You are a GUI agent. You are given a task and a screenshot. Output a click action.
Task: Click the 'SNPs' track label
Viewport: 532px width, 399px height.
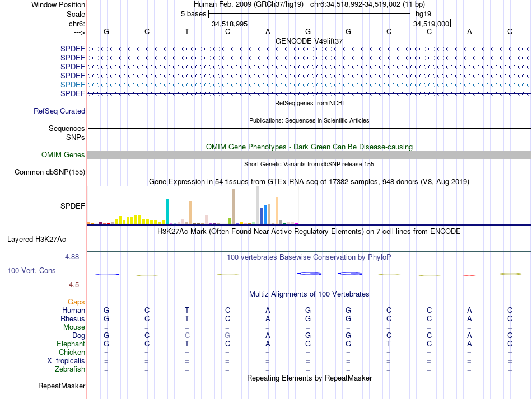(76, 137)
